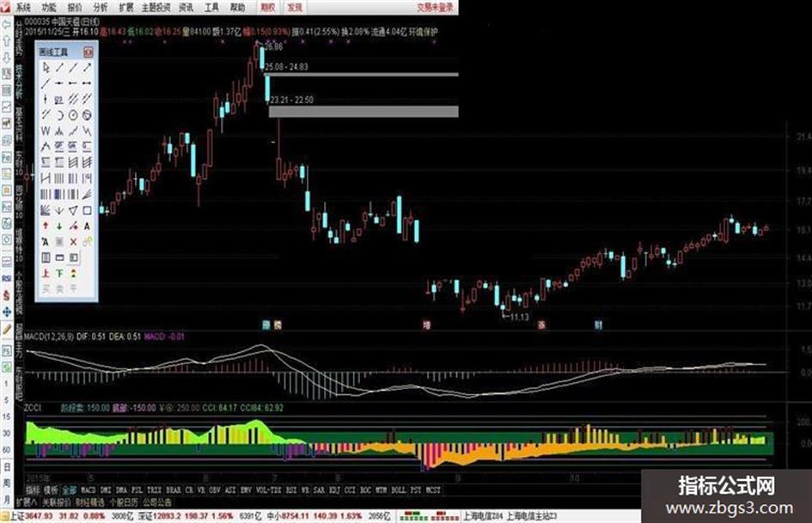Screen dimensions: 812x523
Task: Open the 资讯 menu
Action: click(x=186, y=7)
